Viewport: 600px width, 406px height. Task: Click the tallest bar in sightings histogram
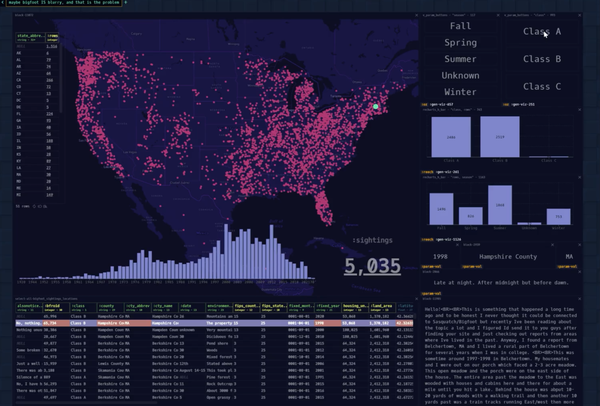[x=226, y=251]
